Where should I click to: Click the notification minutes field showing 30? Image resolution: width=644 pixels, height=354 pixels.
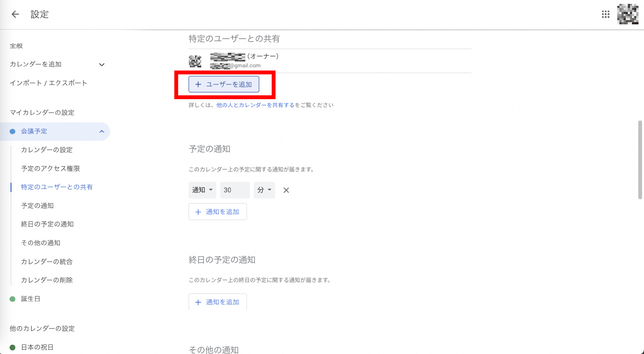[x=235, y=190]
